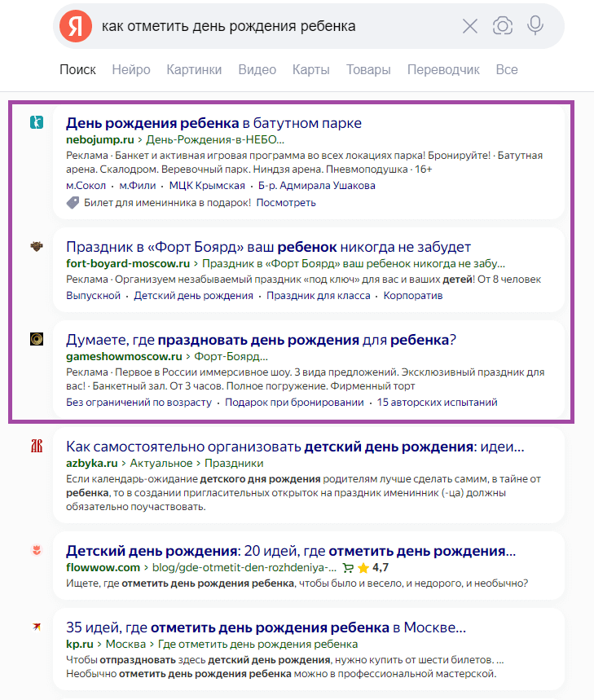Click the fort-boyard-moscow.ru favicon icon
594x700 pixels.
(37, 246)
